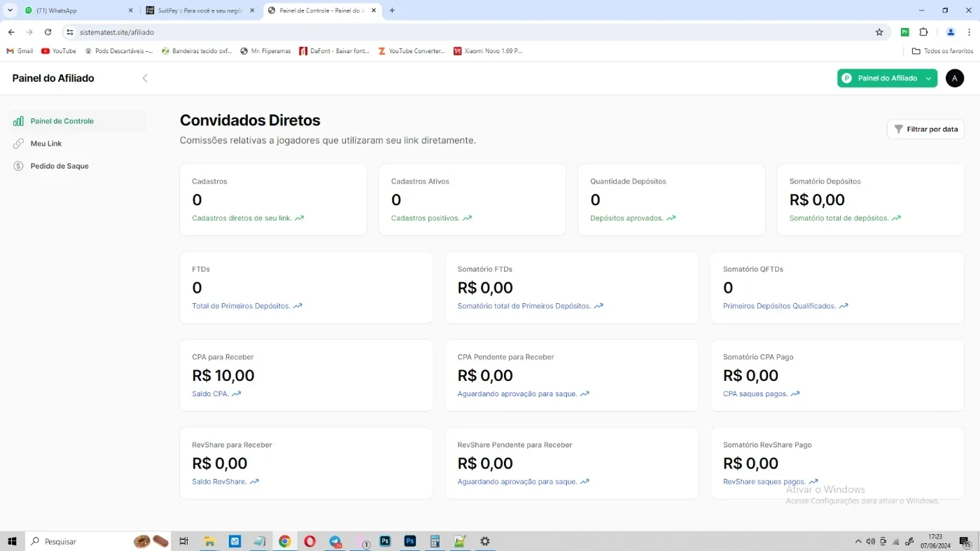Click the R$ 10,00 CPA para Receber value
The height and width of the screenshot is (551, 980).
[x=223, y=375]
